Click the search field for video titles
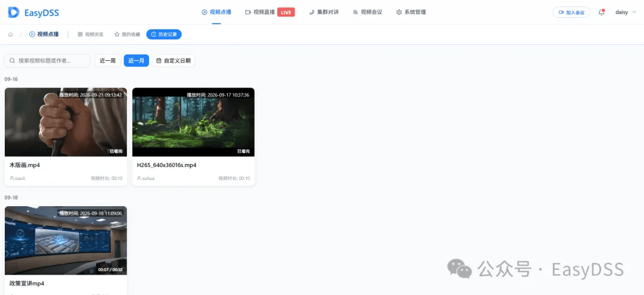Image resolution: width=644 pixels, height=295 pixels. (47, 61)
